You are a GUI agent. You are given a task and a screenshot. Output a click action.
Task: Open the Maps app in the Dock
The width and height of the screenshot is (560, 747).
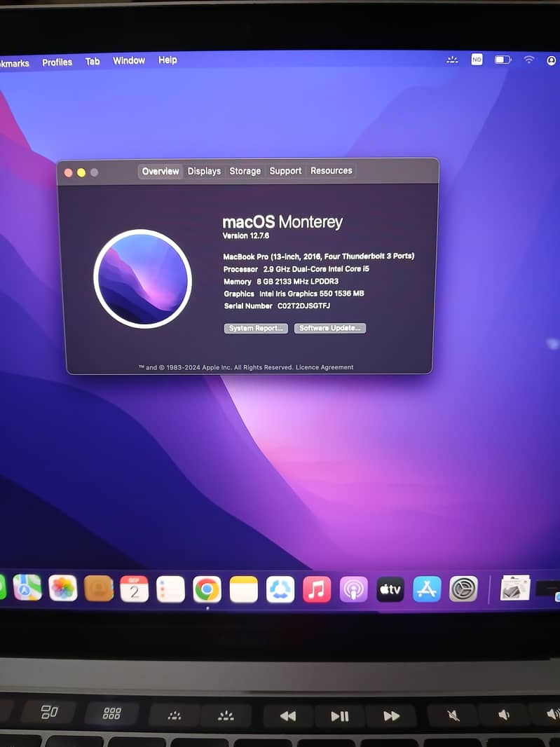27,587
